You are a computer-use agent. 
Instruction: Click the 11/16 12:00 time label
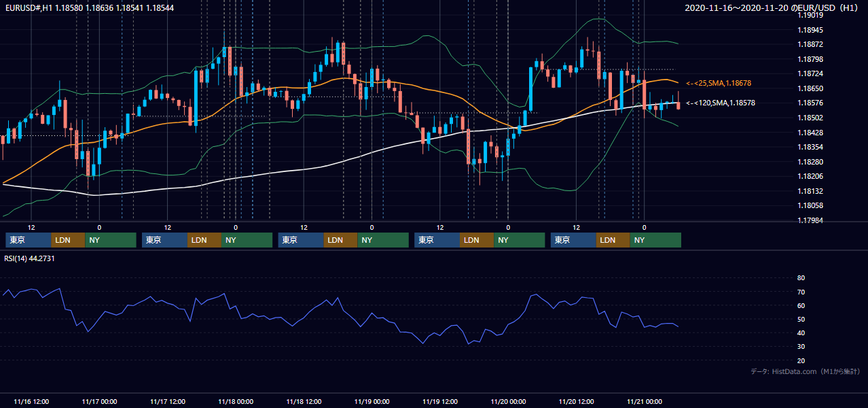(31, 401)
